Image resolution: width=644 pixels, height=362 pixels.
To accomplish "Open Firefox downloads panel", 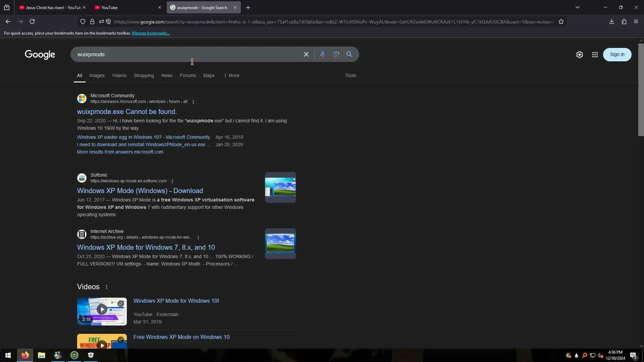I will (611, 21).
